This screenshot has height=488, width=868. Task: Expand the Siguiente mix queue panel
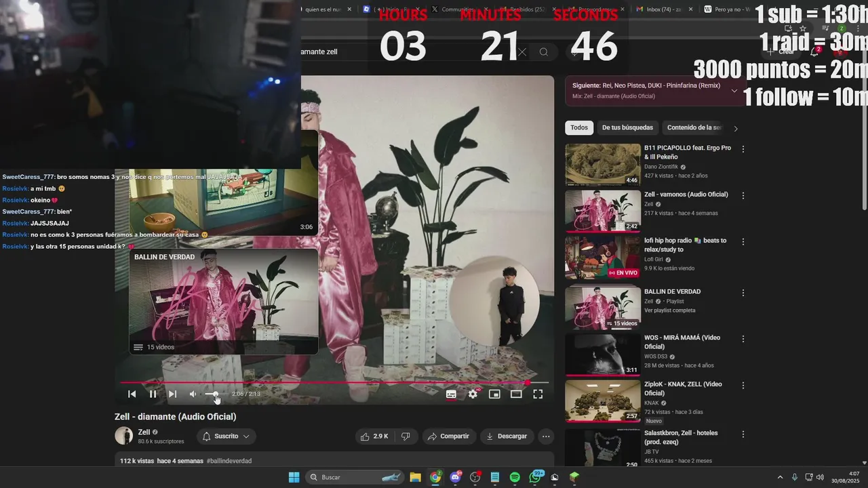click(734, 91)
